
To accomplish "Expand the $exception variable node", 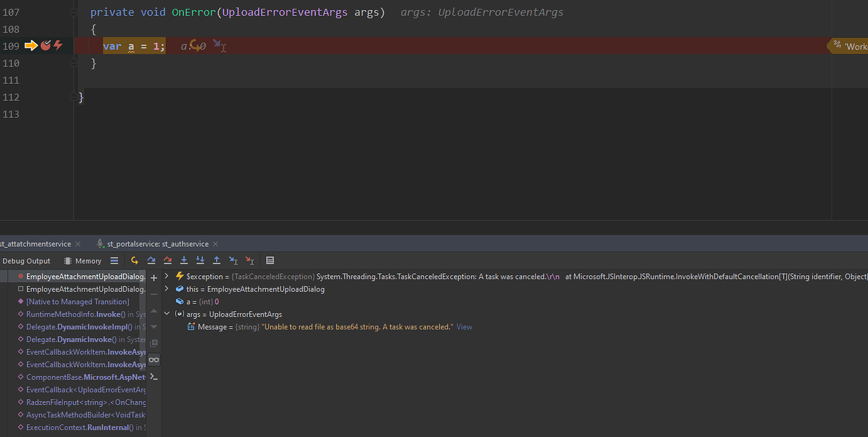I will 165,276.
